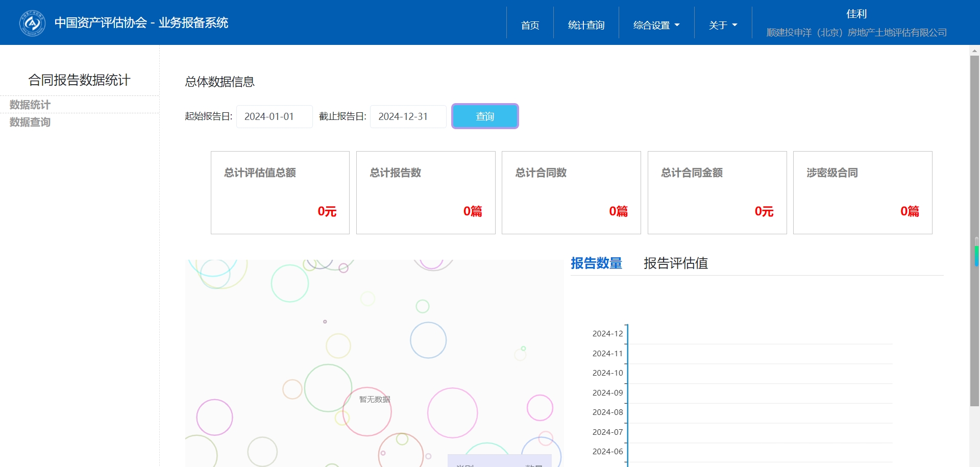Switch to the 报告数量 tab
Screen dimensions: 980x467
[x=596, y=263]
